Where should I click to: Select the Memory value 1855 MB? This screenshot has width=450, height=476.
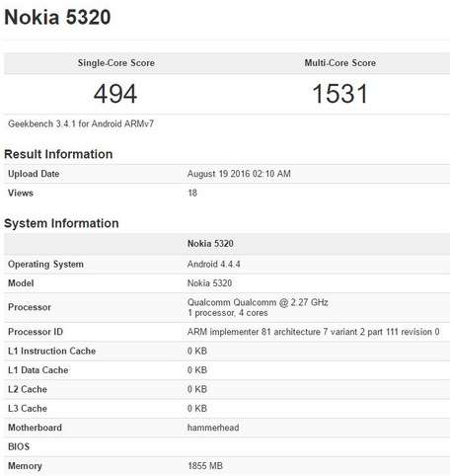pos(205,466)
